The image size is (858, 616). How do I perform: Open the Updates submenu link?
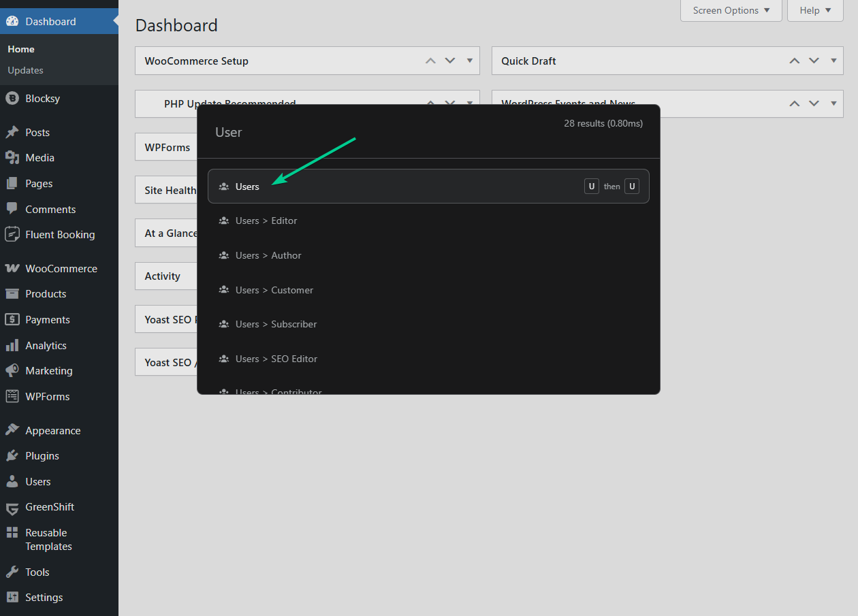pyautogui.click(x=25, y=70)
